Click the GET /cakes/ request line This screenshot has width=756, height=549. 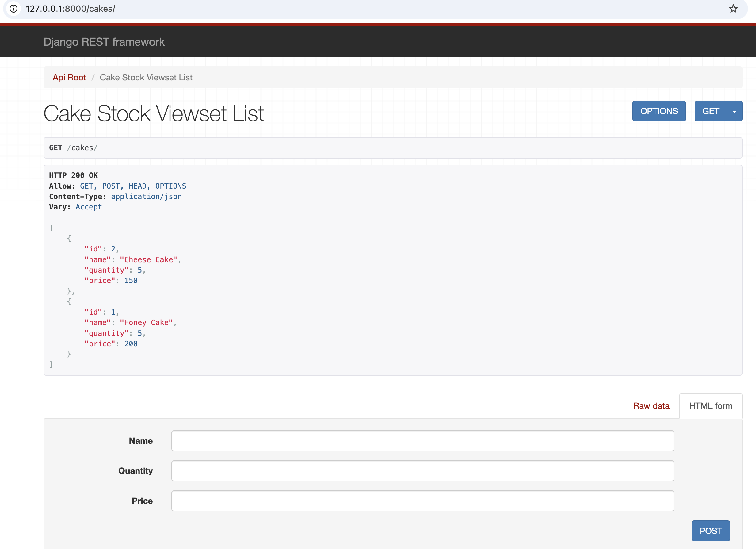(73, 148)
